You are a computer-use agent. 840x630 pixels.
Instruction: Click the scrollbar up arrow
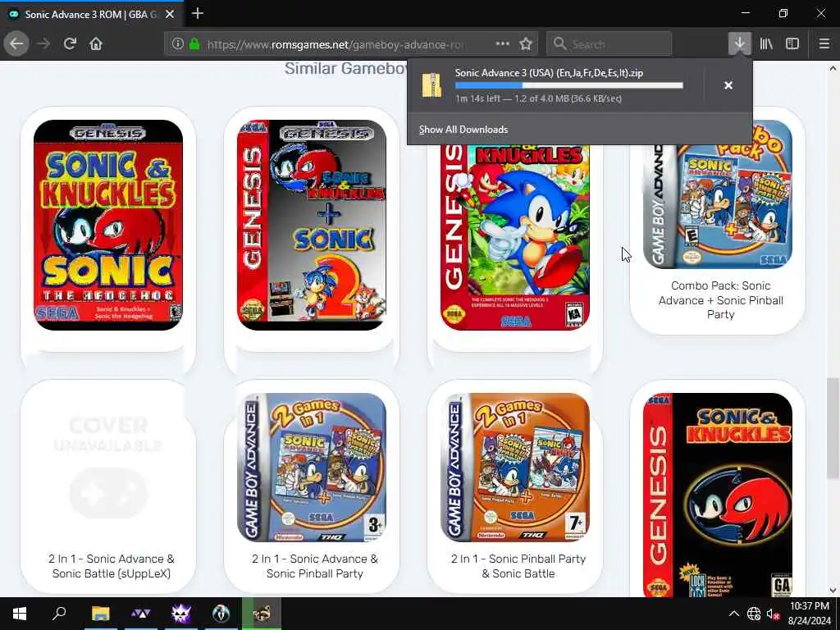(x=833, y=68)
